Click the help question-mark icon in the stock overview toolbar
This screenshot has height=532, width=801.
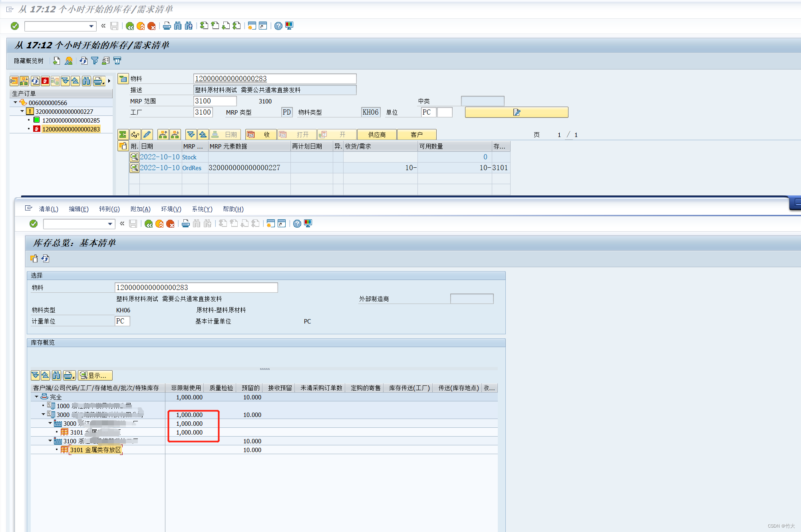point(297,223)
